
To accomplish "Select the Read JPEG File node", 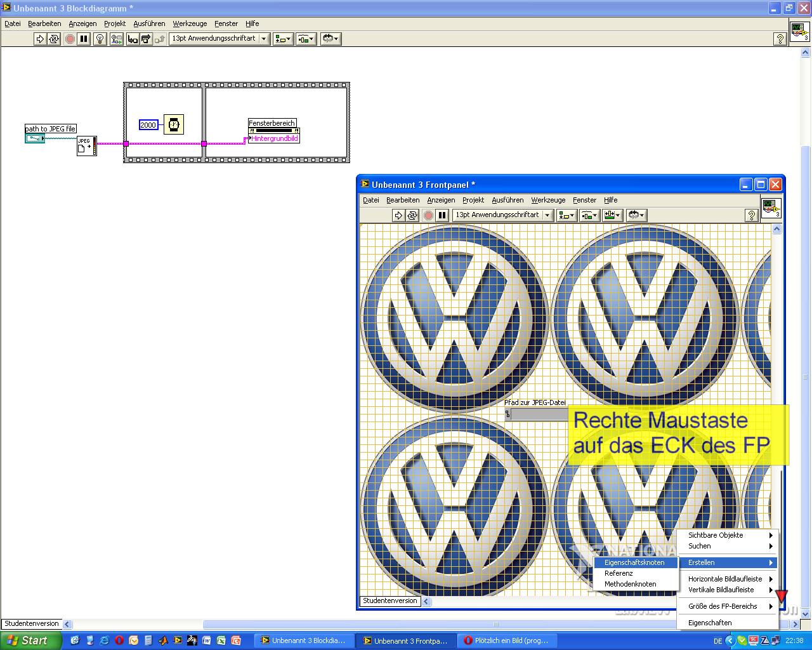I will tap(87, 146).
